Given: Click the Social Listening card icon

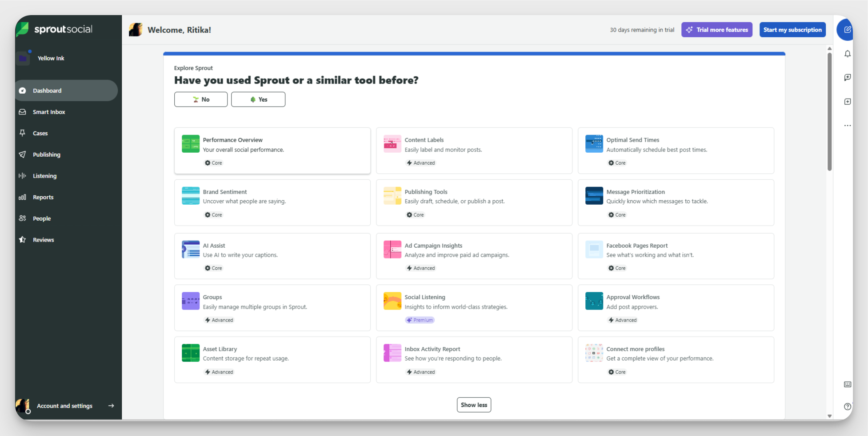Looking at the screenshot, I should [x=392, y=301].
